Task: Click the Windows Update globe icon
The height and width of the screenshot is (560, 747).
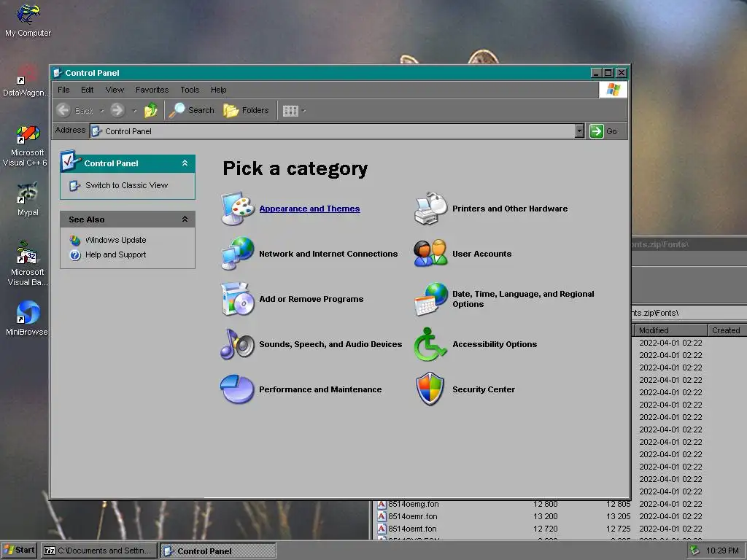Action: point(75,240)
